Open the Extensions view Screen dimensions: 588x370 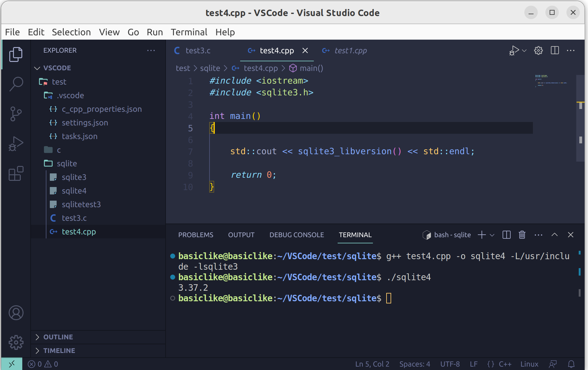pos(16,173)
